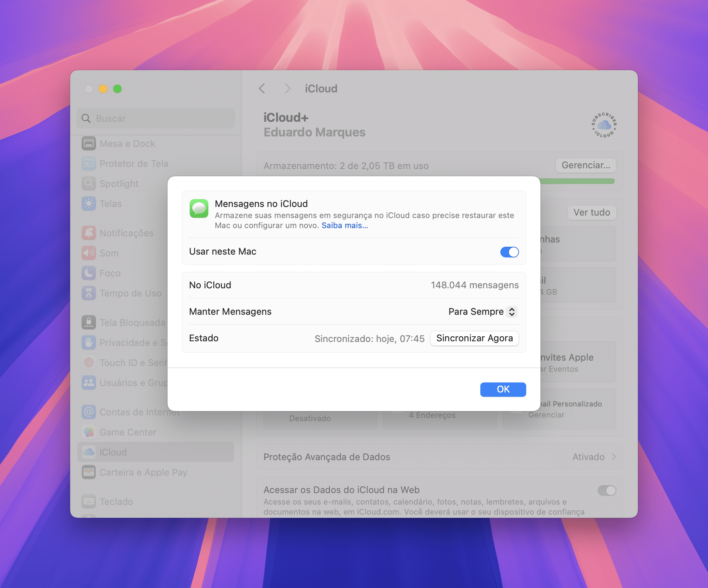This screenshot has height=588, width=708.
Task: Go forward with the right chevron
Action: pyautogui.click(x=287, y=88)
